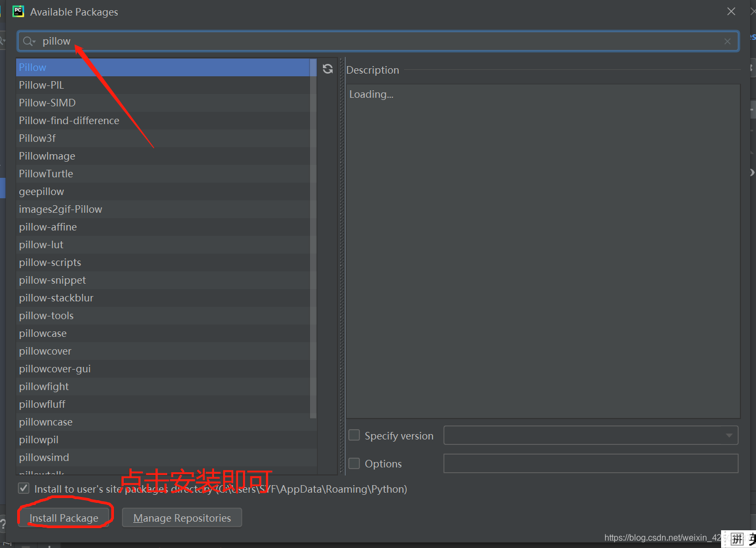756x548 pixels.
Task: Select the Pillow-SIMD package
Action: coord(163,103)
